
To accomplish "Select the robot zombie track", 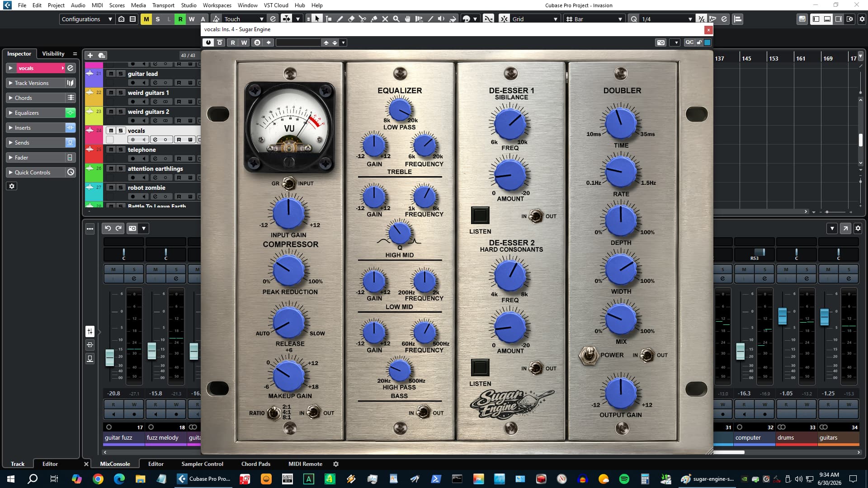I will 146,188.
